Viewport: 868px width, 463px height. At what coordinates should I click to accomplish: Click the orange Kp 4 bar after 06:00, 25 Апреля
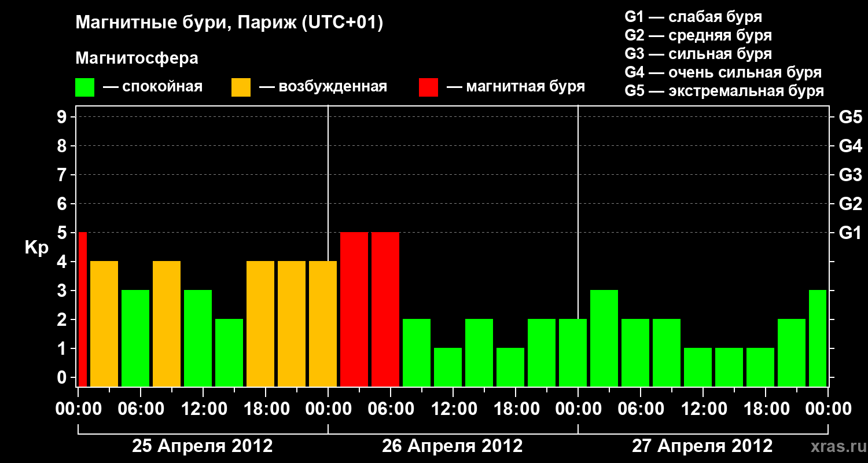click(x=167, y=324)
